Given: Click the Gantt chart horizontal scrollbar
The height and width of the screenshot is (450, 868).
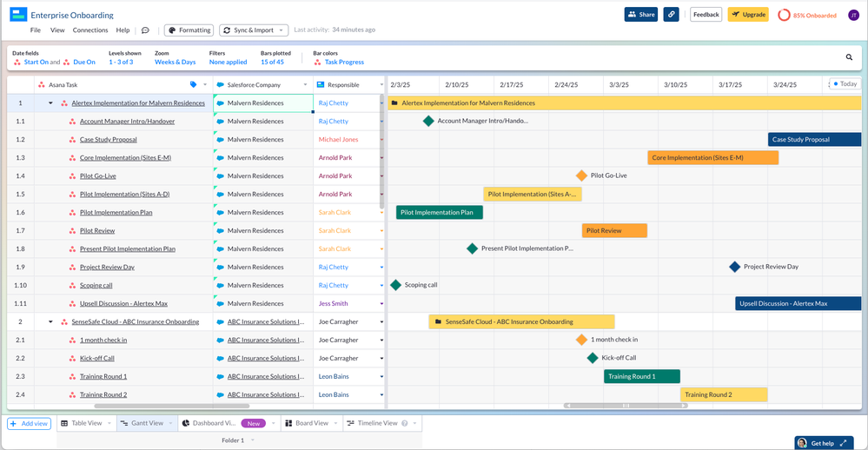Looking at the screenshot, I should click(626, 406).
